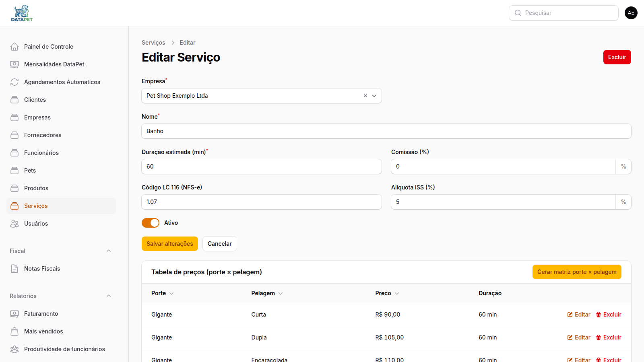Collapse the Fiscal sidebar section
This screenshot has height=362, width=644.
coord(109,251)
